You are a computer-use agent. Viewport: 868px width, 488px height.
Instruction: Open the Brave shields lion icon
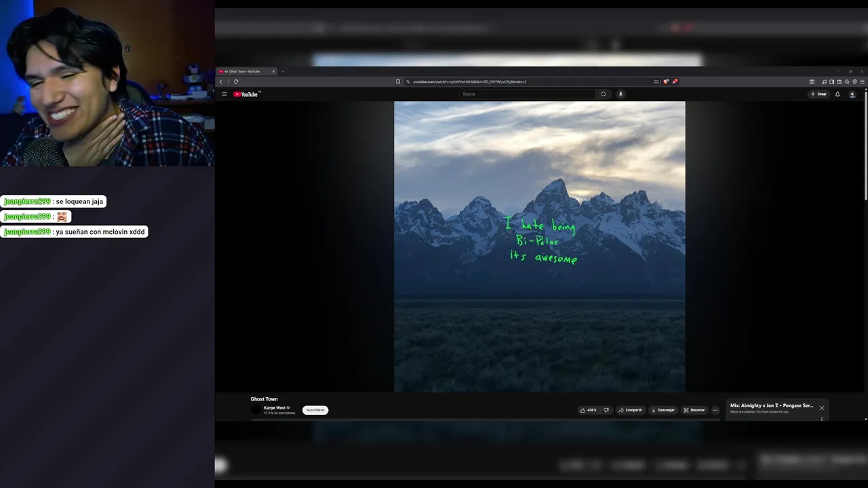point(666,81)
